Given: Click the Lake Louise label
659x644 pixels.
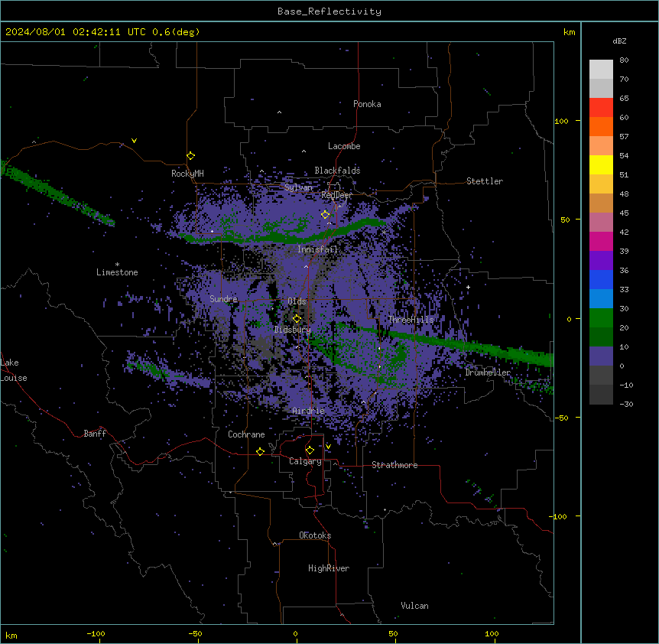Looking at the screenshot, I should click(14, 370).
